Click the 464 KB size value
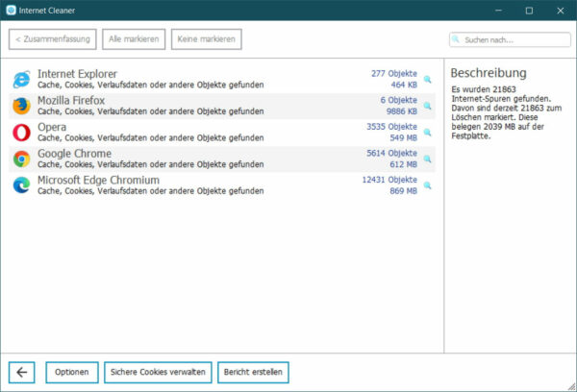 tap(404, 85)
